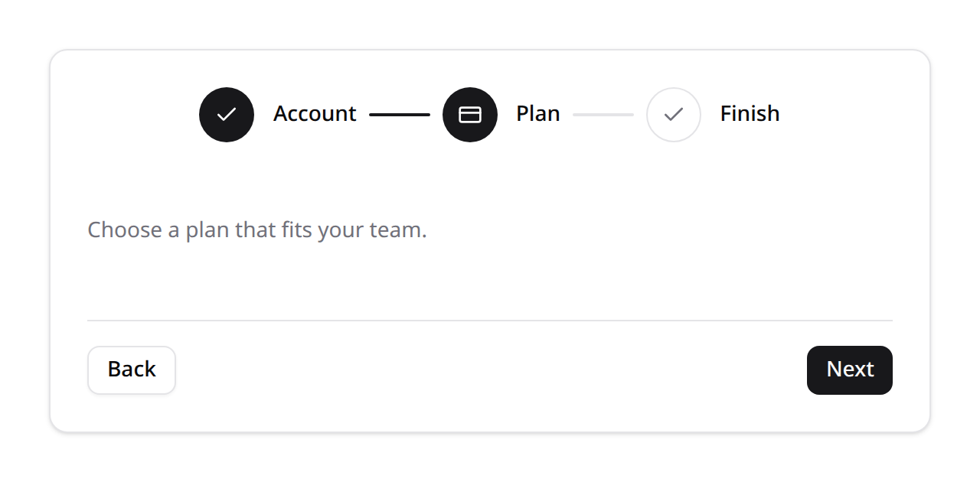The height and width of the screenshot is (482, 980).
Task: Click the horizontal divider above the Back button
Action: click(490, 320)
